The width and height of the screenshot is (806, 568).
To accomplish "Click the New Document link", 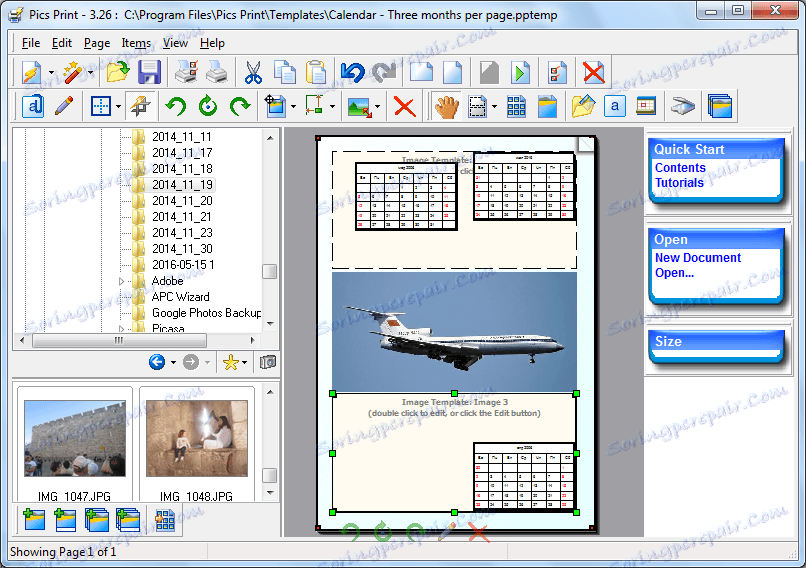I will pos(698,258).
